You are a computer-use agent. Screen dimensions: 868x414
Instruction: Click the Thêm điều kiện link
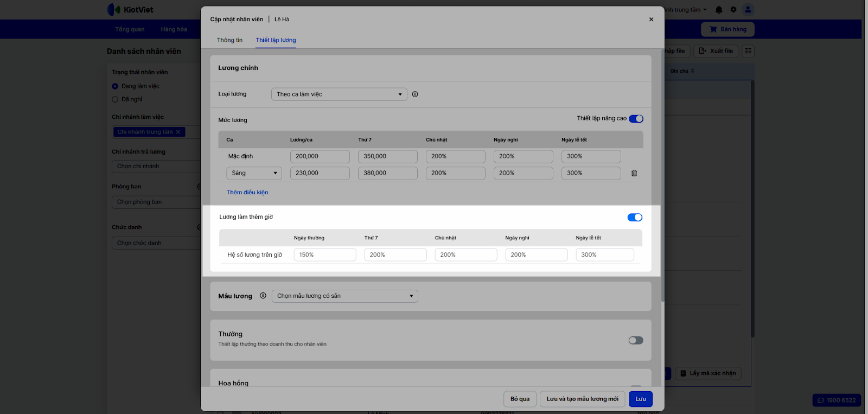tap(247, 193)
